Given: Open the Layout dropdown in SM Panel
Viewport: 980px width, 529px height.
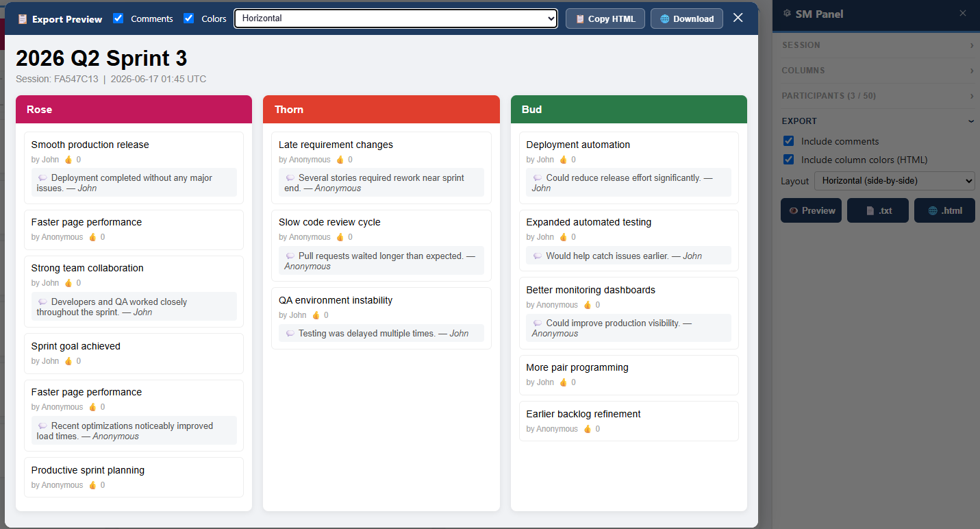Looking at the screenshot, I should click(894, 181).
